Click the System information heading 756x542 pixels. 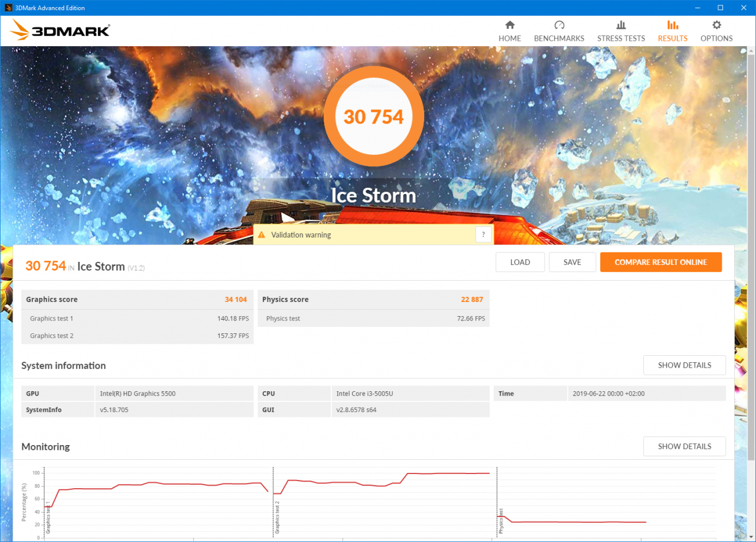coord(64,365)
